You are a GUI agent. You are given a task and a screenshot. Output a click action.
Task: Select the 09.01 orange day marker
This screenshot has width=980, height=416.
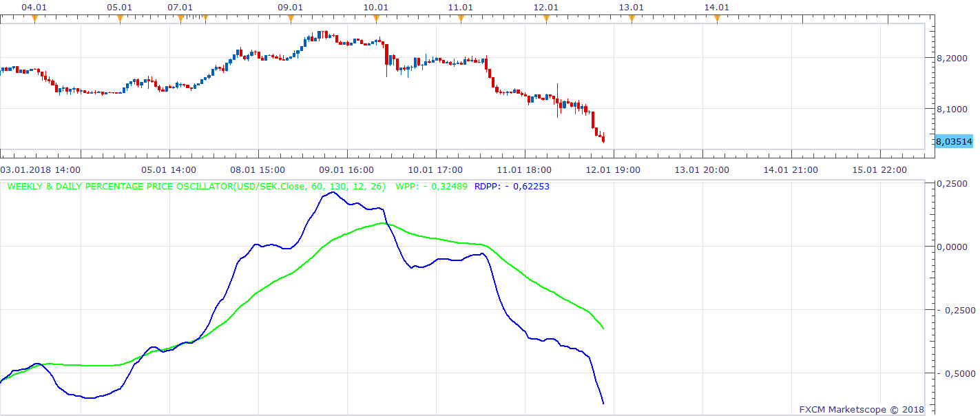click(x=291, y=19)
